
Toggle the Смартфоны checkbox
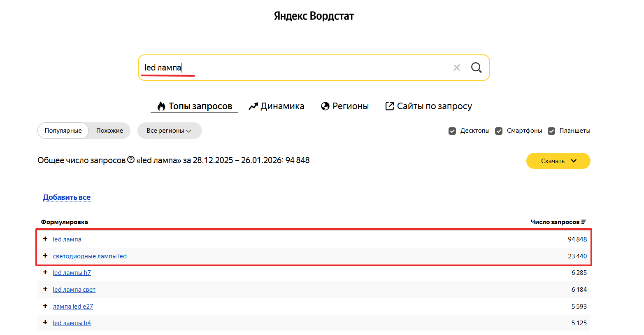point(499,131)
